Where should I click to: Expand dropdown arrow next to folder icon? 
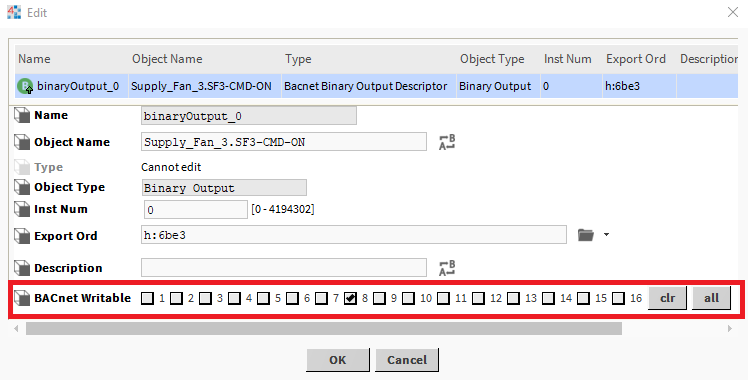(606, 235)
